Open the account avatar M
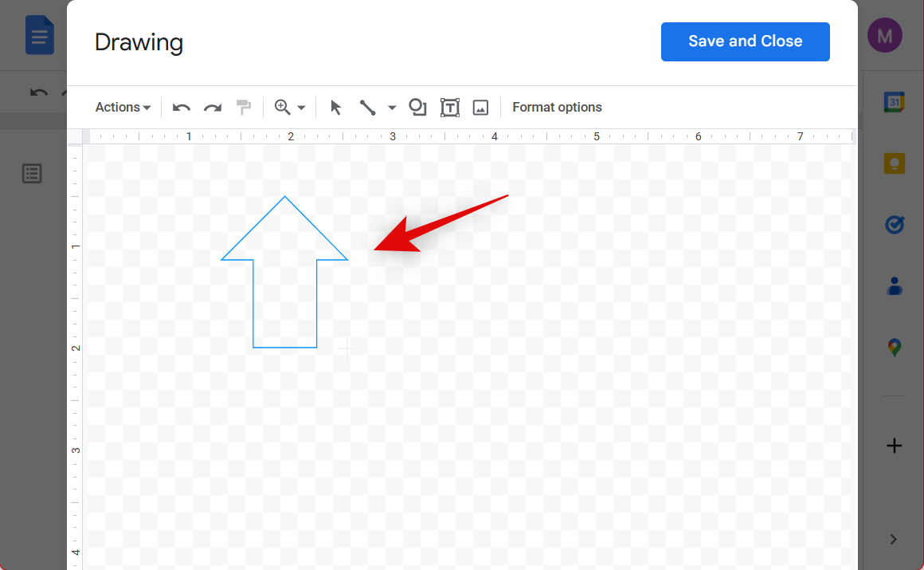Image resolution: width=924 pixels, height=570 pixels. pos(884,35)
